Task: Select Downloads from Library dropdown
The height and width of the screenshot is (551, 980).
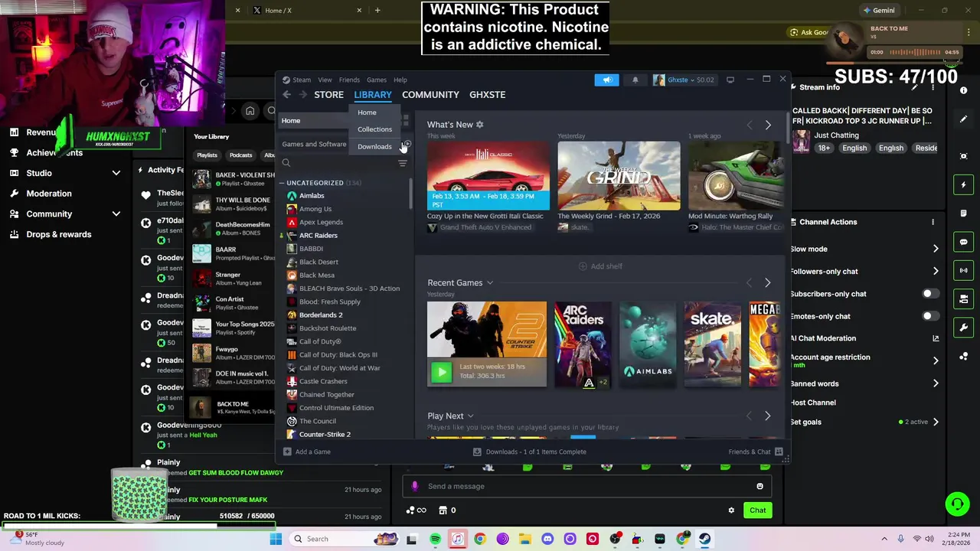Action: 374,146
